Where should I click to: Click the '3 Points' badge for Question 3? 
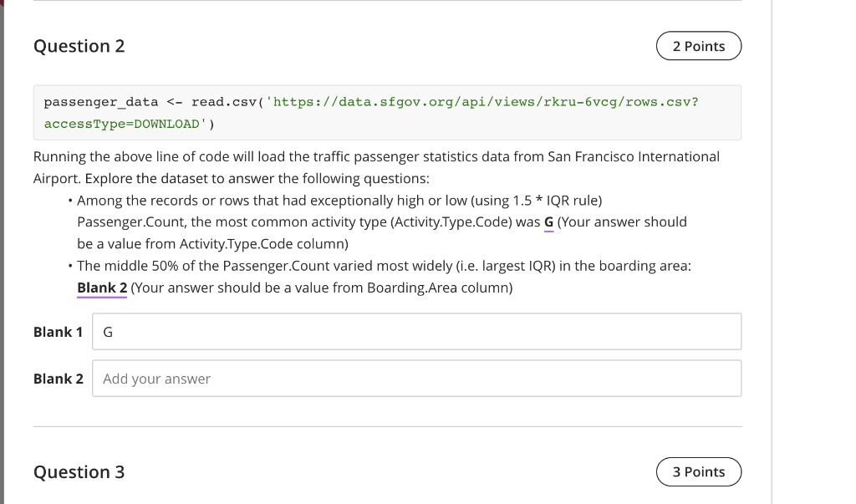coord(699,471)
